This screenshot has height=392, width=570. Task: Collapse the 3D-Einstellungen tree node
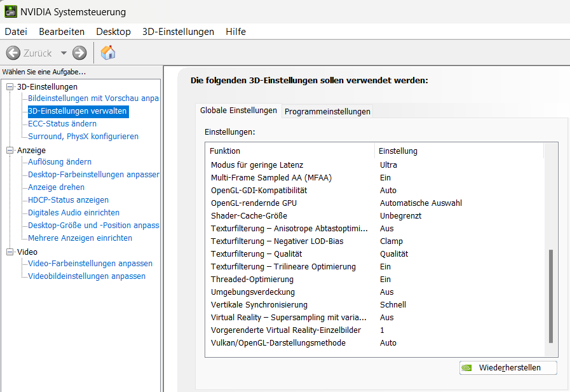pyautogui.click(x=10, y=86)
